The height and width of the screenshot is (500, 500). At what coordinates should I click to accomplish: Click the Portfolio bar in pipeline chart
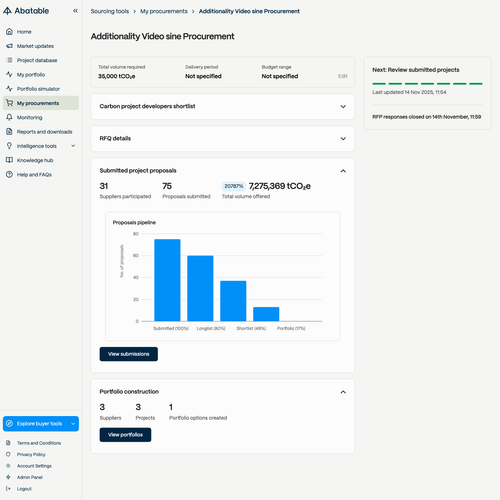[266, 314]
